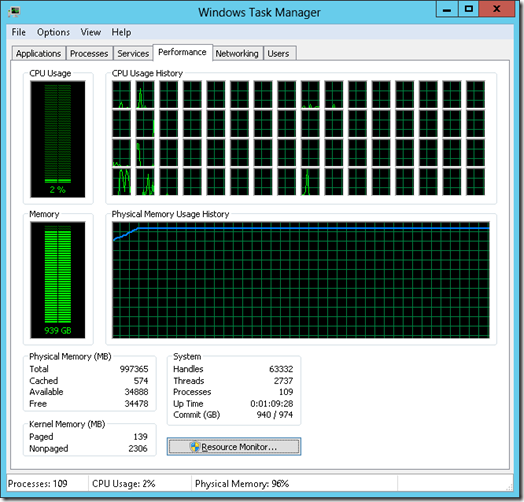Screen dimensions: 524x502
Task: Click the window resize grip corner
Action: [x=509, y=487]
